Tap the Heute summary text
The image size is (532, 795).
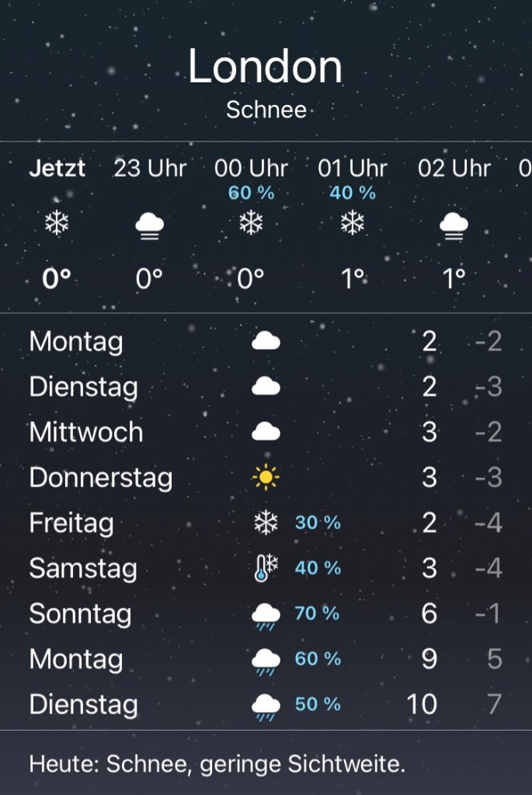(217, 764)
